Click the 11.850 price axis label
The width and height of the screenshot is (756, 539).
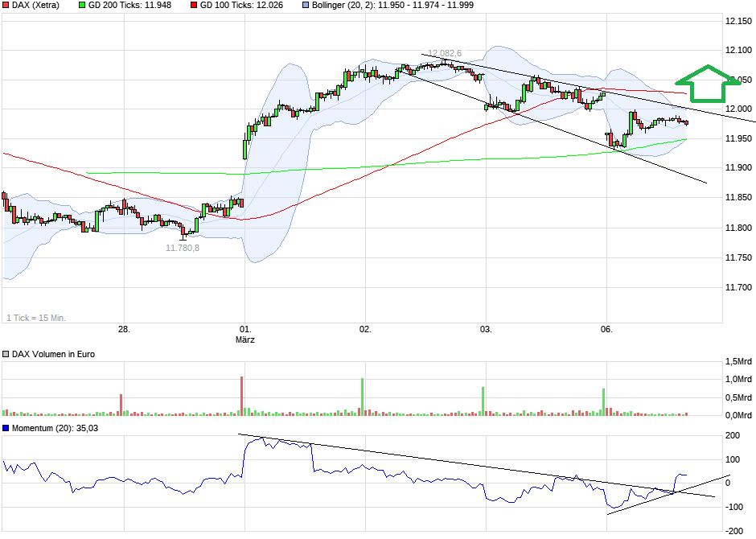738,197
